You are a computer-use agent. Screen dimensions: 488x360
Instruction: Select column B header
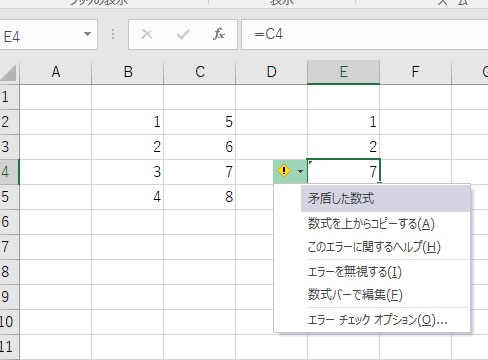(128, 72)
